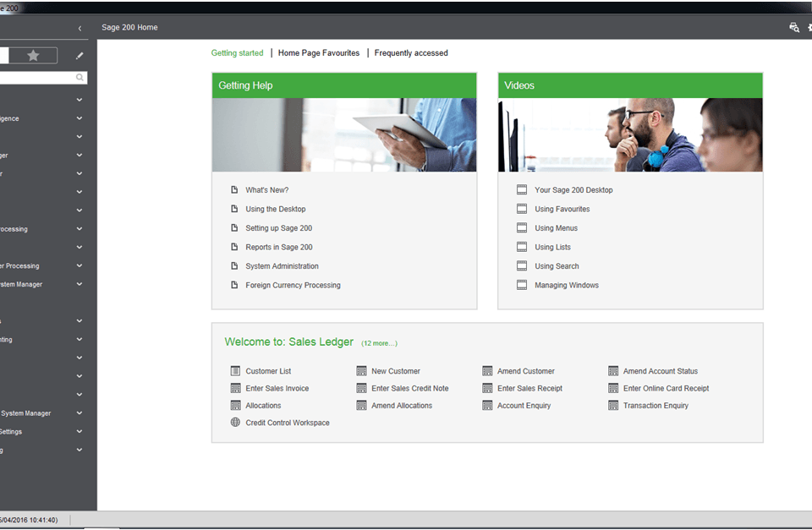Expand the sidebar row ending 'er Processing'
Viewport: 812px width, 530px height.
tap(80, 265)
